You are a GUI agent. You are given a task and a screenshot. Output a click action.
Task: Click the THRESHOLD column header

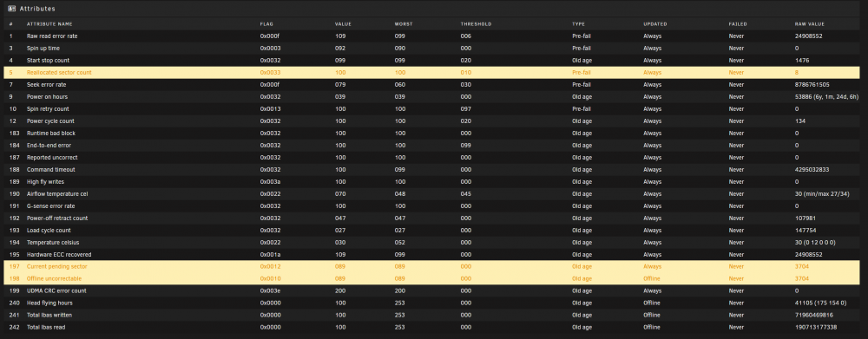click(476, 24)
